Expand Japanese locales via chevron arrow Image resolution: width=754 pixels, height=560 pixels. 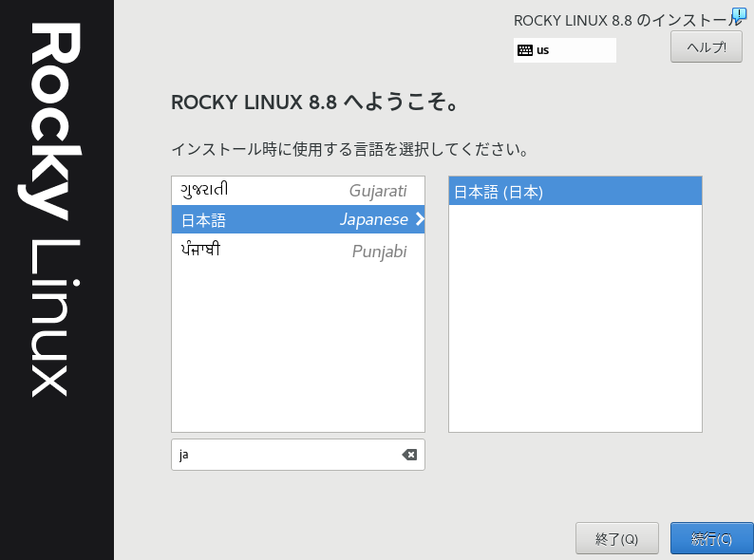click(x=420, y=219)
